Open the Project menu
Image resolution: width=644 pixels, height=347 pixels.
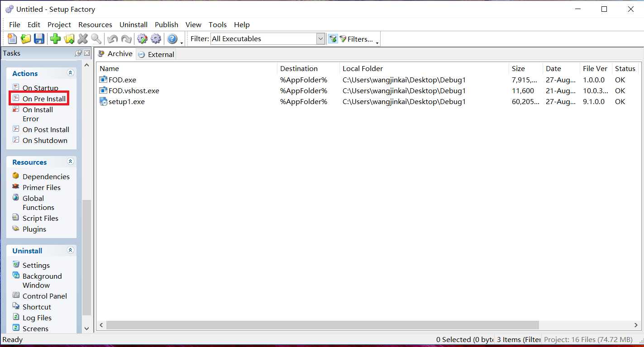pos(59,24)
